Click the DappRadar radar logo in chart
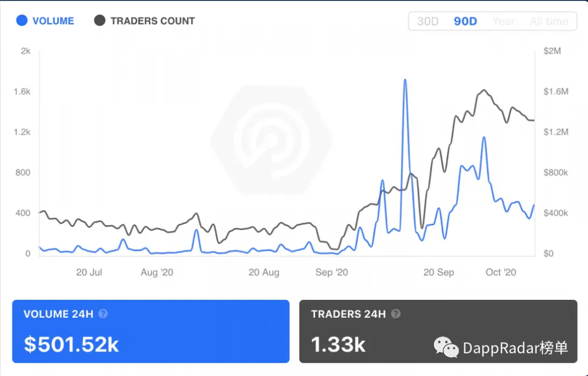This screenshot has width=588, height=376. 272,140
